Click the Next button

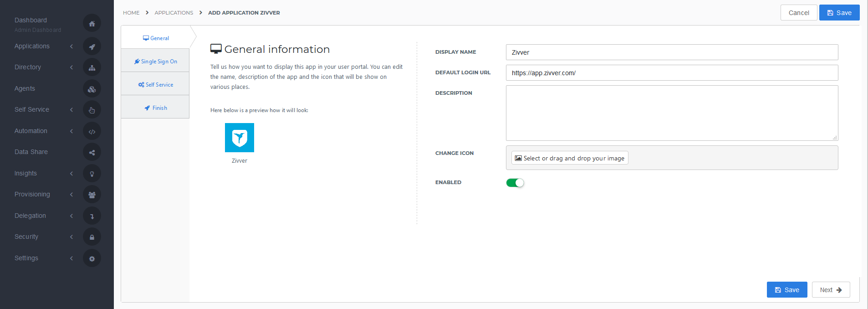pyautogui.click(x=831, y=290)
